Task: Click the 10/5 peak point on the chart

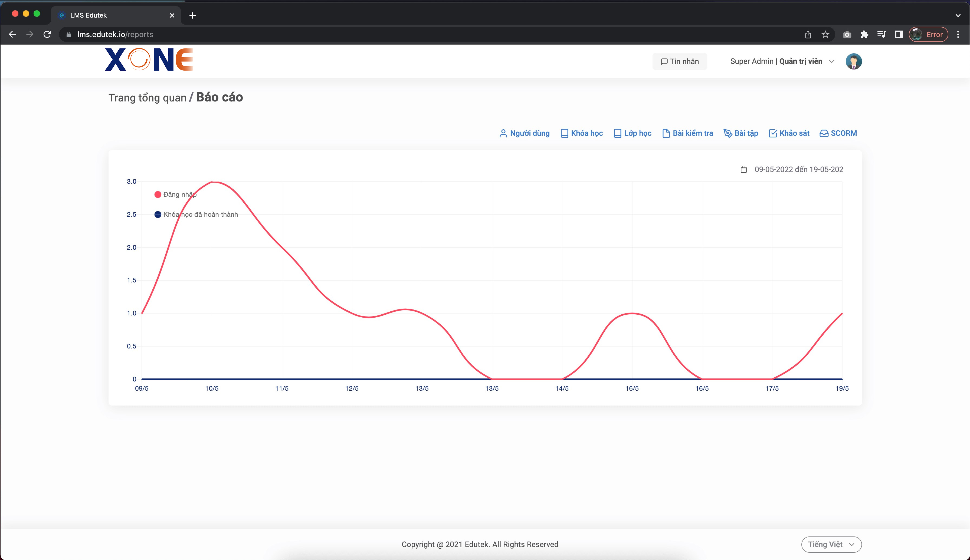Action: (x=212, y=182)
